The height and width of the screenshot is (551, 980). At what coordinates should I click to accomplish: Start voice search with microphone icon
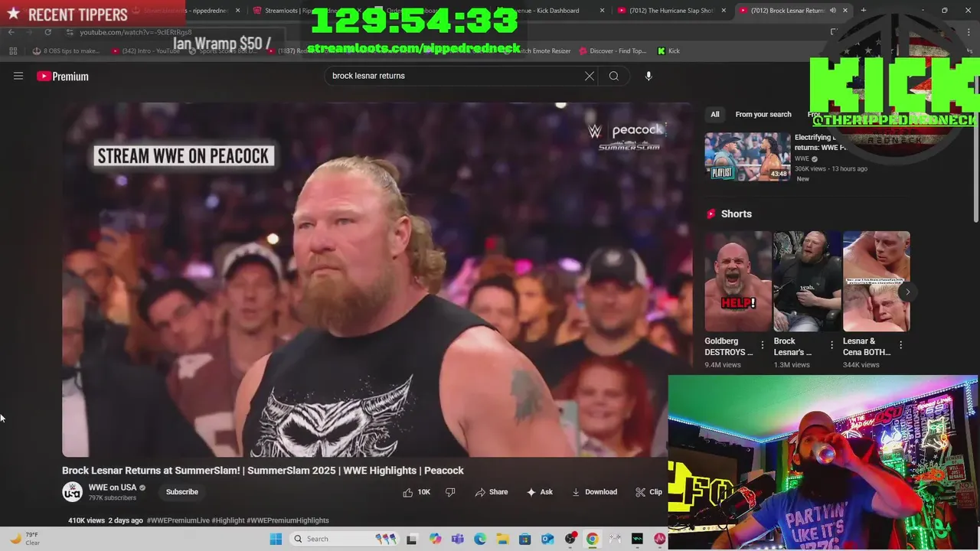click(648, 76)
